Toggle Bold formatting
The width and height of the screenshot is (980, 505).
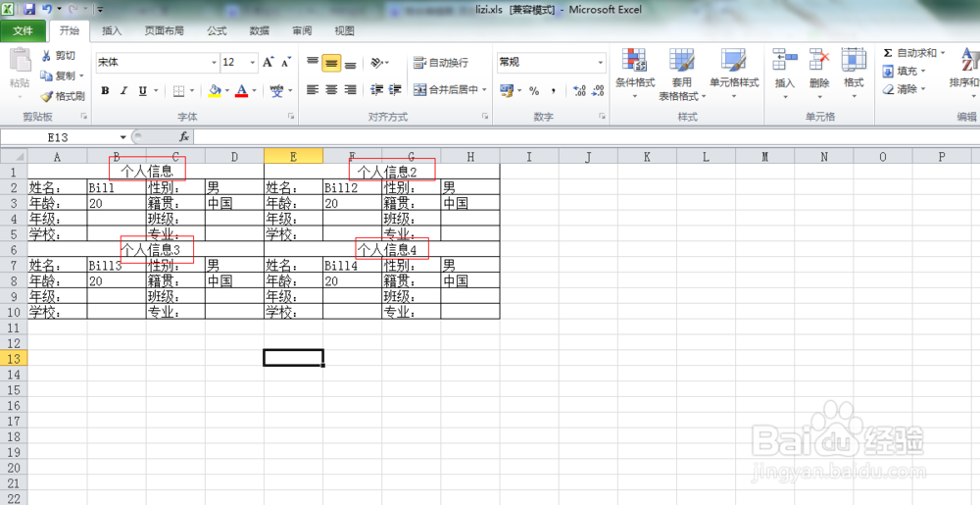pos(105,90)
